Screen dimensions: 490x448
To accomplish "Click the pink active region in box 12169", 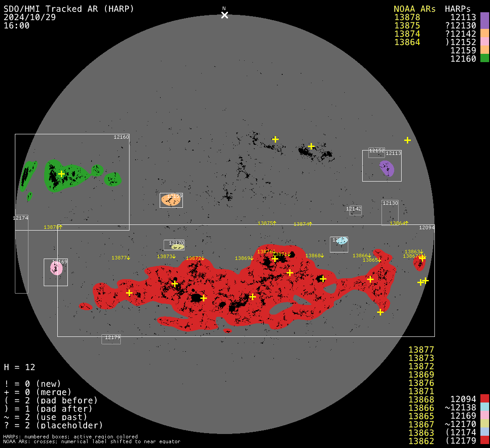I will [56, 268].
